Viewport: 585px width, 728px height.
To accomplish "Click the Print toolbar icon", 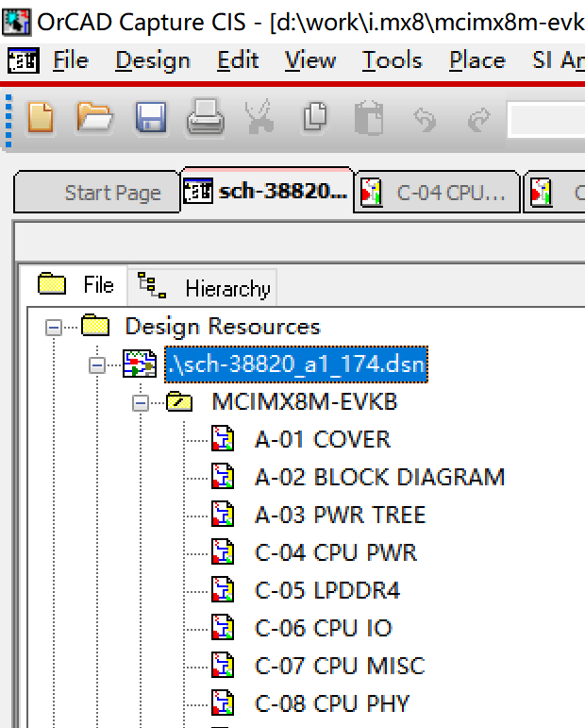I will [x=206, y=117].
